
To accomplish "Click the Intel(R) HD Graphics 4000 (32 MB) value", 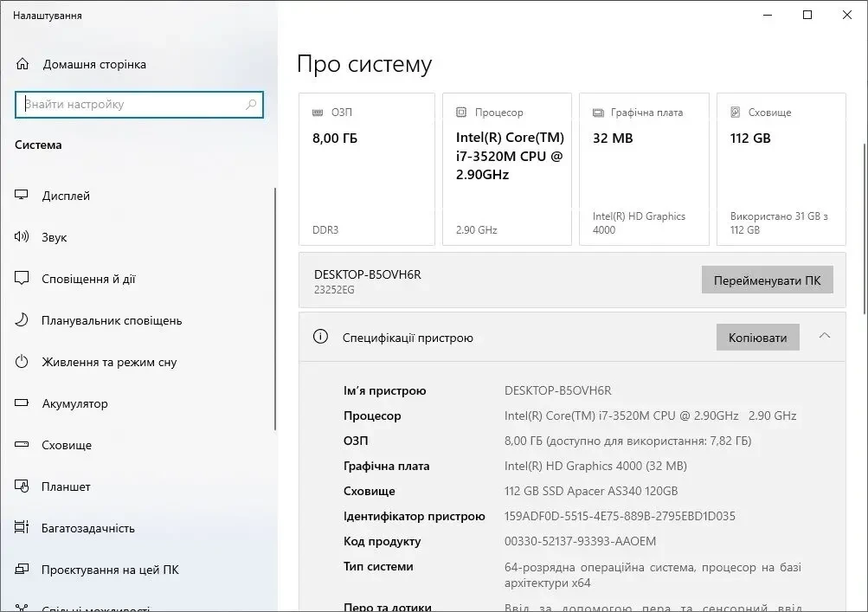I will (x=595, y=466).
